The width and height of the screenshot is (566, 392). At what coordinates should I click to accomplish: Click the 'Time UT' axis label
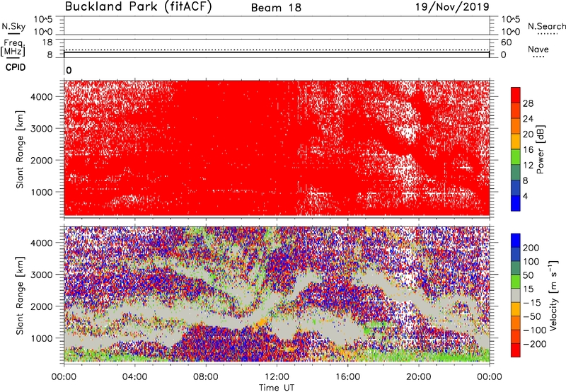tap(277, 388)
